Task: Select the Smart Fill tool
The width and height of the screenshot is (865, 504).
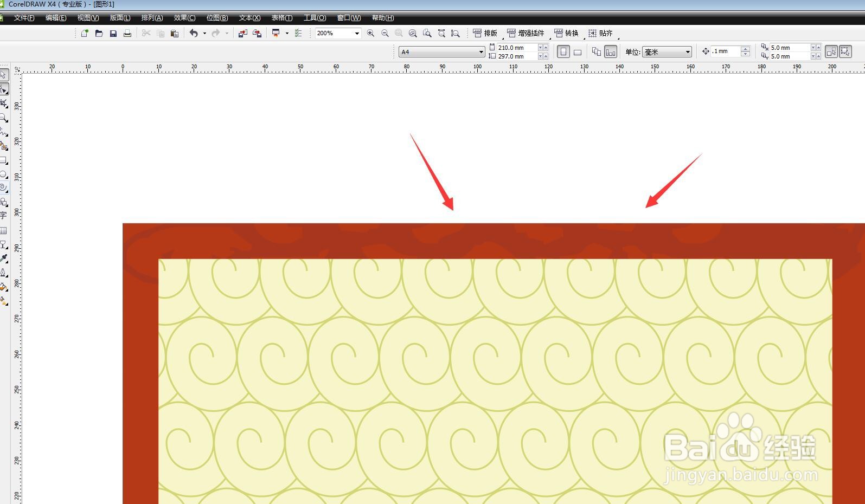Action: [4, 146]
